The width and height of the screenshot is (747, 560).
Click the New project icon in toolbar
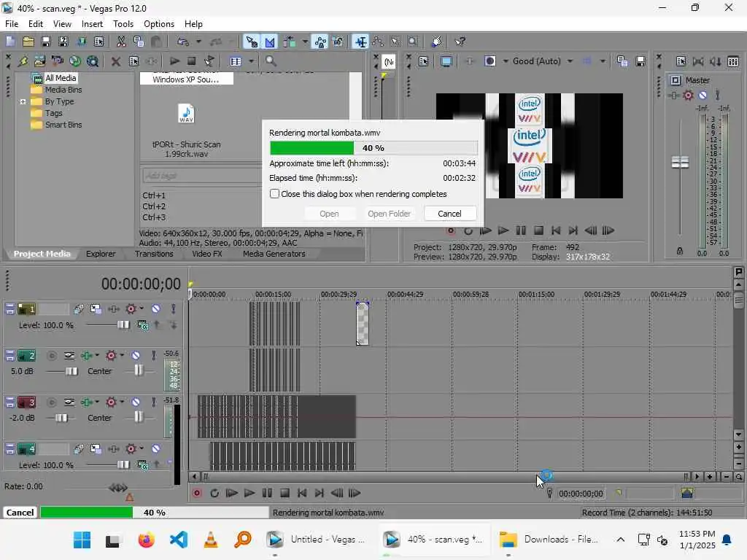click(10, 42)
